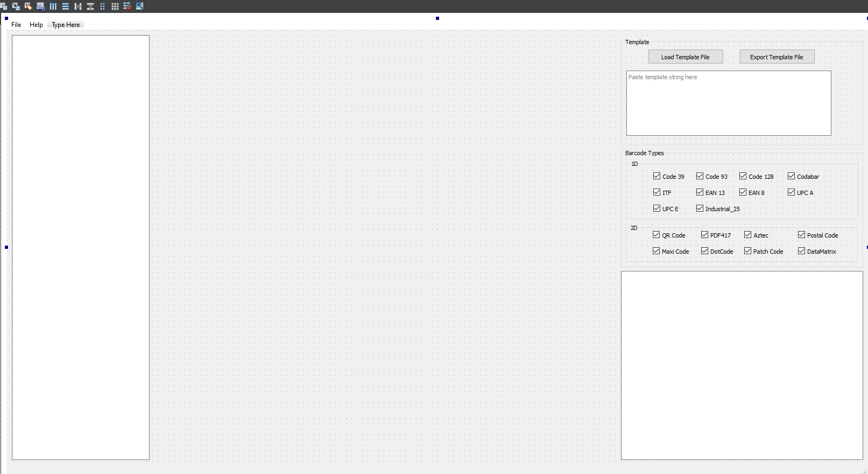Apply Lay Out Horizontally from toolbar
The image size is (868, 474).
tap(53, 6)
